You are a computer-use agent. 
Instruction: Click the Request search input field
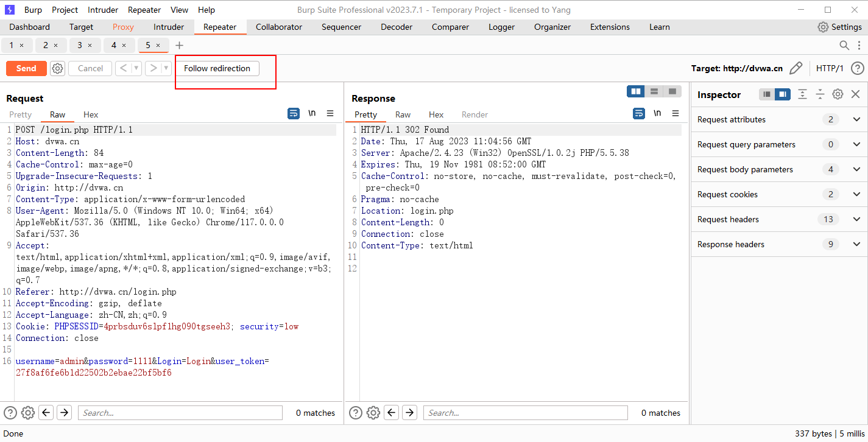(x=180, y=413)
